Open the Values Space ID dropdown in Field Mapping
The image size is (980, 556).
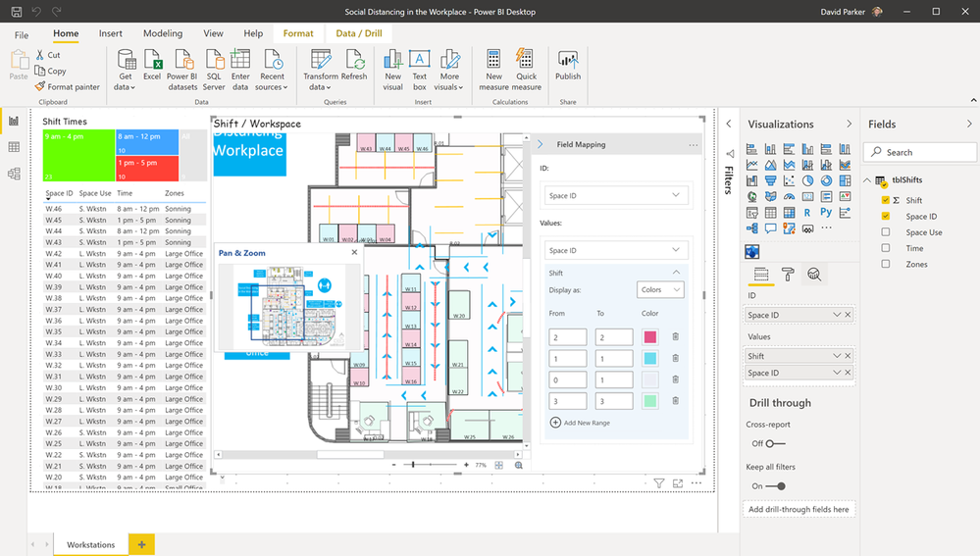click(x=616, y=250)
